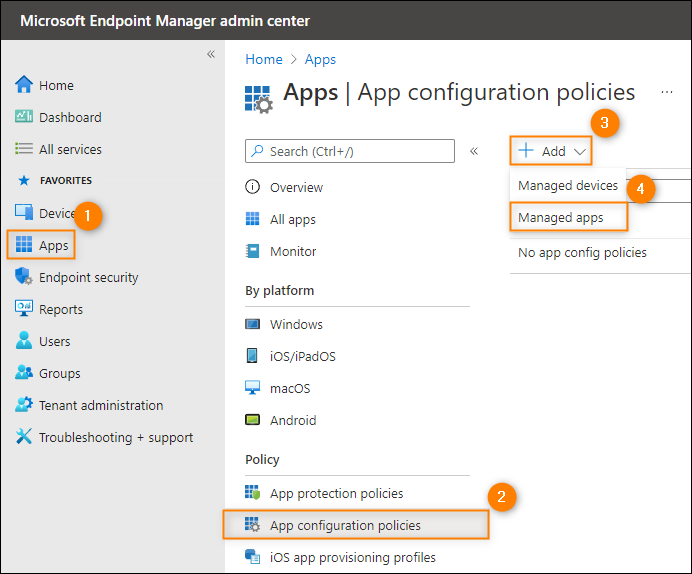The image size is (692, 574).
Task: Click the Microsoft Endpoint Manager admin center title
Action: pyautogui.click(x=165, y=21)
